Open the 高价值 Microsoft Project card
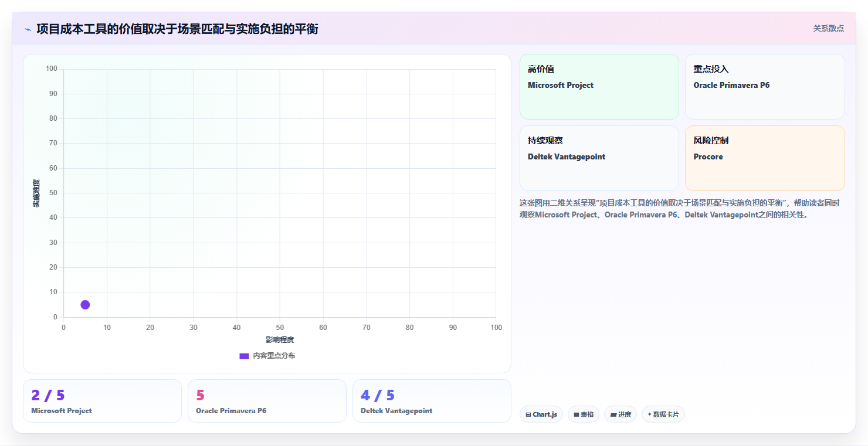The width and height of the screenshot is (868, 446). (599, 87)
